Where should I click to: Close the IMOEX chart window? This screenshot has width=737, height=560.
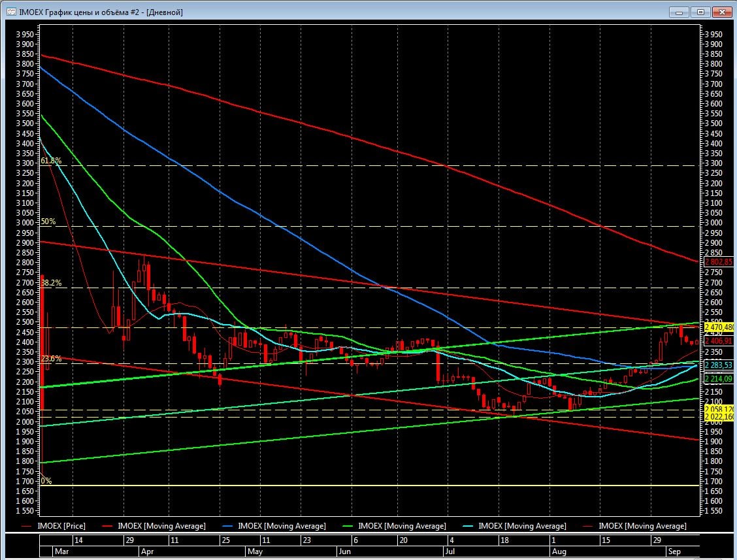click(x=722, y=12)
